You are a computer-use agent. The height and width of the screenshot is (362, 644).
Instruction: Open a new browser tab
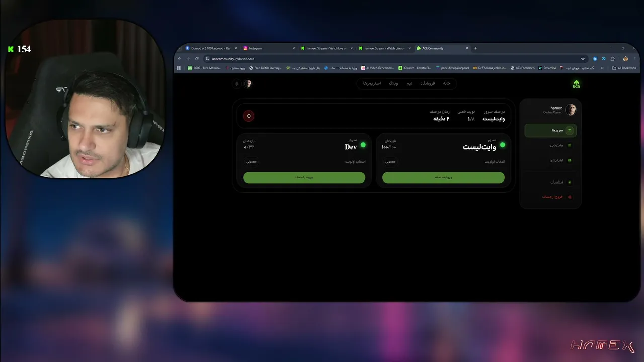coord(476,48)
